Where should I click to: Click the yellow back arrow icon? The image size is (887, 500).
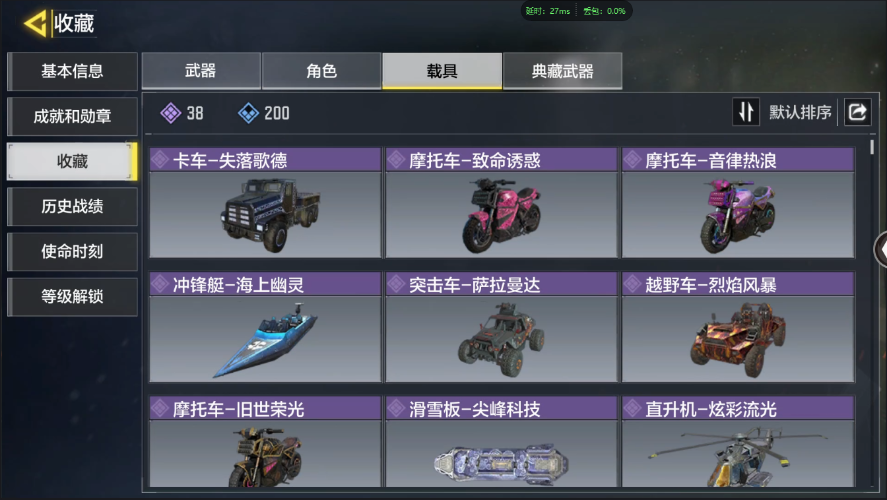click(36, 24)
